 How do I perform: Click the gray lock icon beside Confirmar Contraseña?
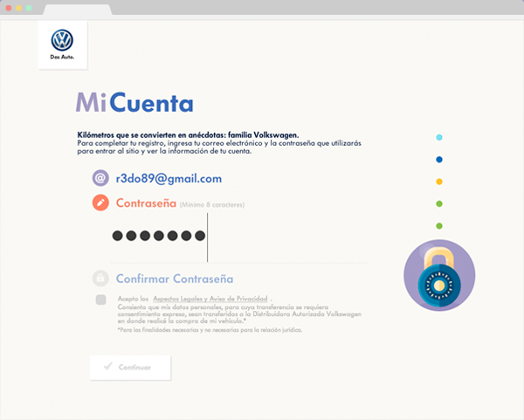point(100,279)
